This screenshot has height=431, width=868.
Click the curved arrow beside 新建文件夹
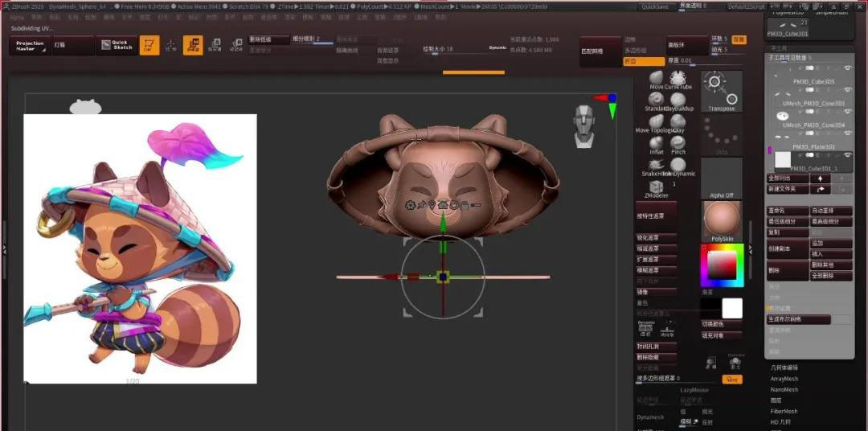click(821, 189)
